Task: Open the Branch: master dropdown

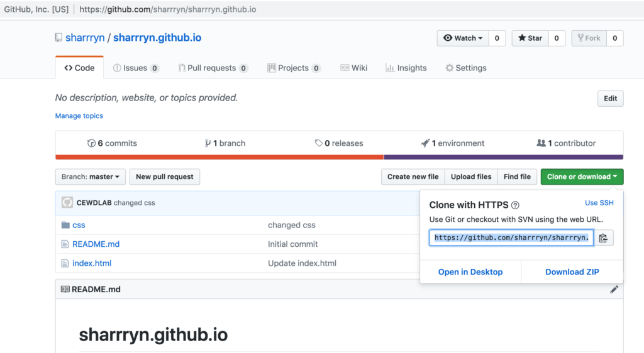Action: (x=91, y=176)
